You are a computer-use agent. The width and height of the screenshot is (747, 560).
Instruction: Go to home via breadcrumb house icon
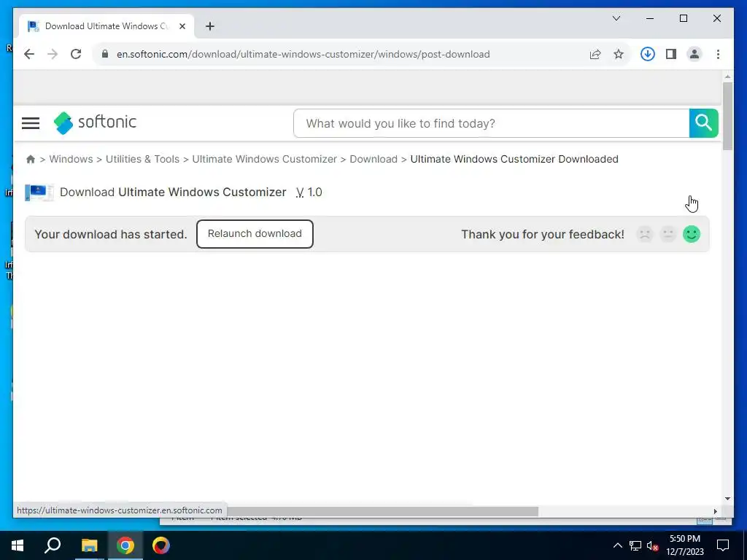[31, 159]
